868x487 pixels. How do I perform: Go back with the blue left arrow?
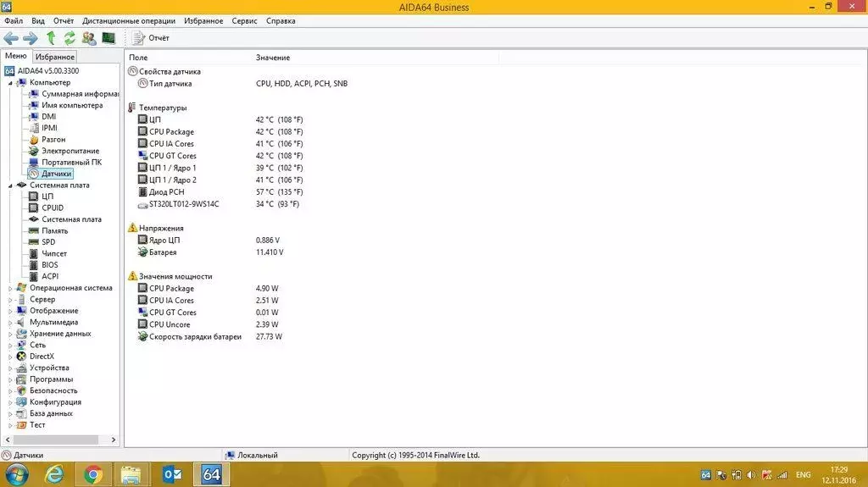click(x=11, y=38)
